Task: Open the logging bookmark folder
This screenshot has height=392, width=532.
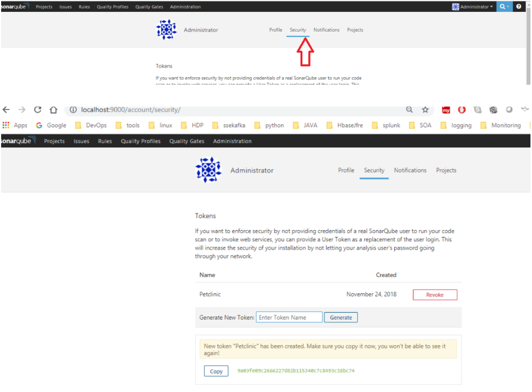Action: [456, 125]
